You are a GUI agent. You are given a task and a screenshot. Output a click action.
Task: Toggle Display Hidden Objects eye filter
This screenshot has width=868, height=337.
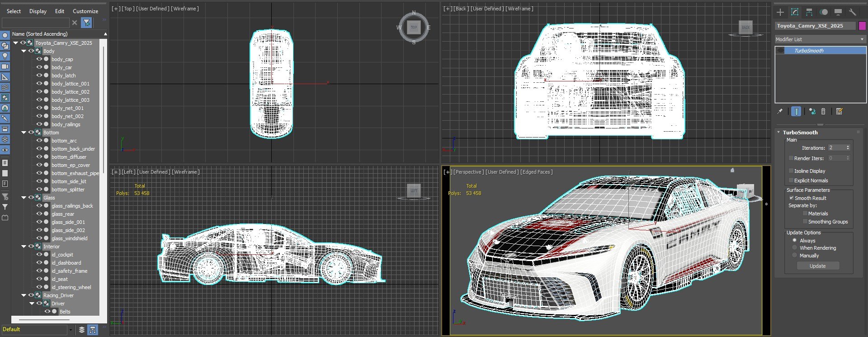[x=5, y=150]
